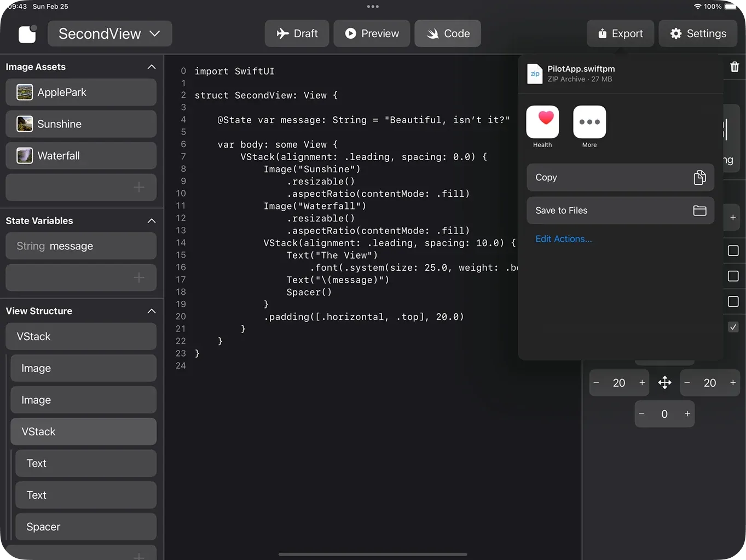The image size is (746, 560).
Task: Collapse the Image Assets section
Action: click(152, 67)
